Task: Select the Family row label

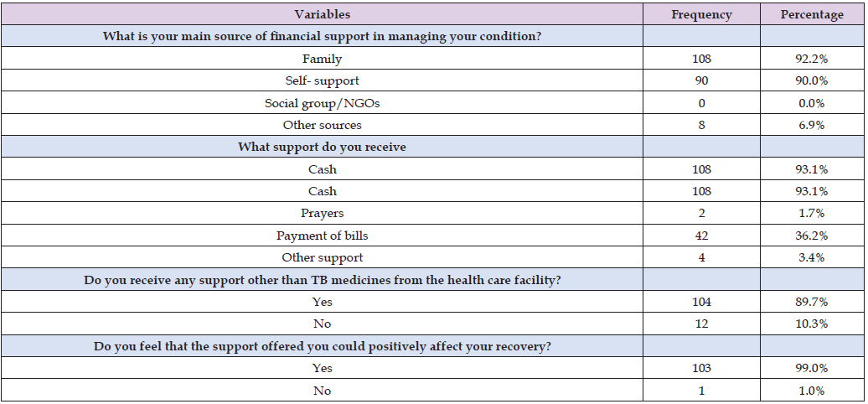Action: click(x=322, y=59)
